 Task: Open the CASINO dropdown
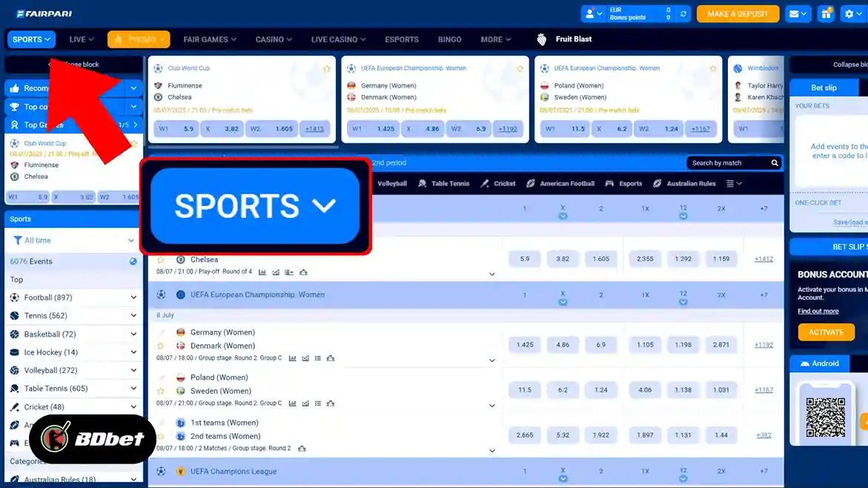[274, 39]
